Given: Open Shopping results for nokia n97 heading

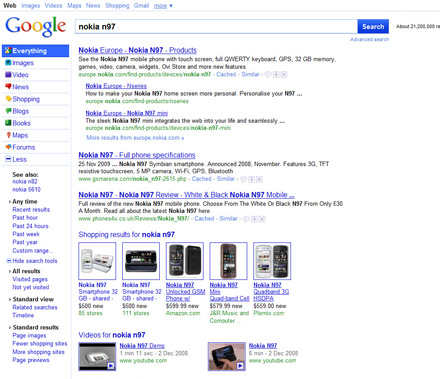Looking at the screenshot, I should [126, 235].
